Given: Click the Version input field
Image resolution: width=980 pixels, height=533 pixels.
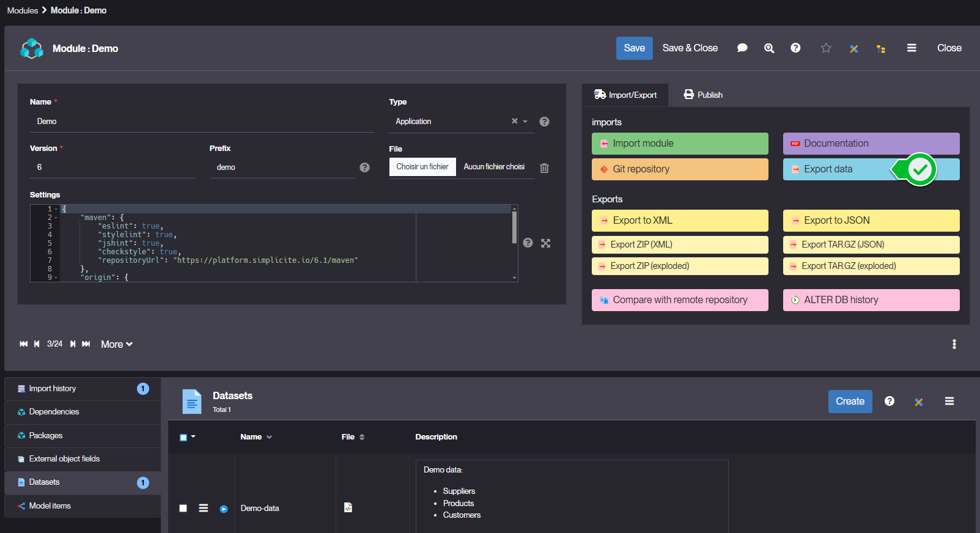Looking at the screenshot, I should [112, 167].
